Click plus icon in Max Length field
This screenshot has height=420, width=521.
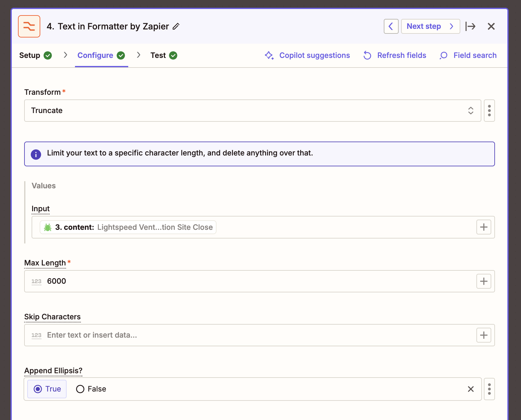click(484, 281)
